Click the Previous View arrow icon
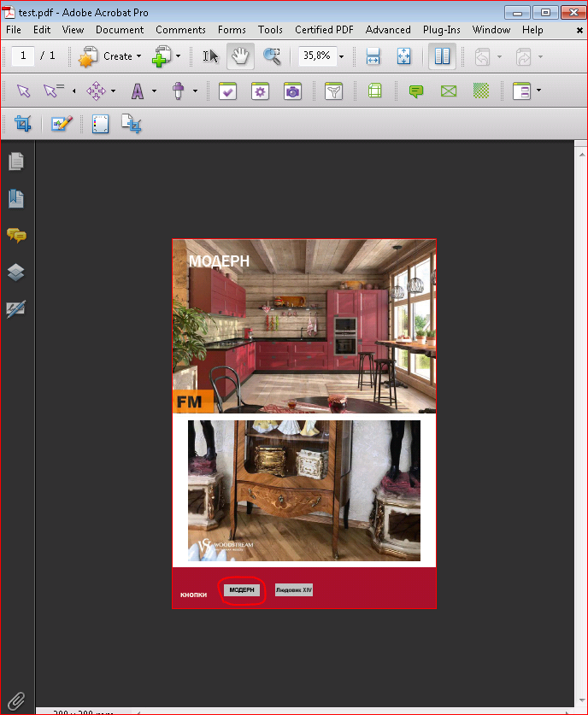 pyautogui.click(x=482, y=57)
